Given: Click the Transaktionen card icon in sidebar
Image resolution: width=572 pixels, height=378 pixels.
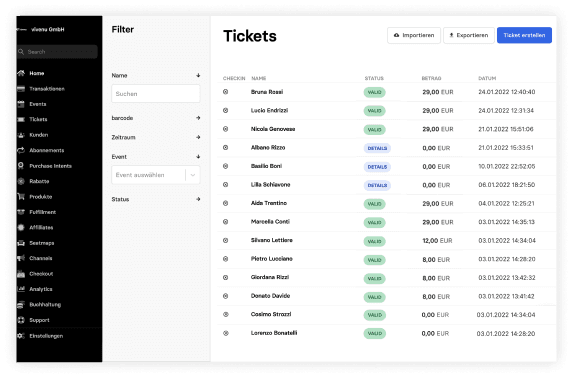Looking at the screenshot, I should [x=21, y=89].
